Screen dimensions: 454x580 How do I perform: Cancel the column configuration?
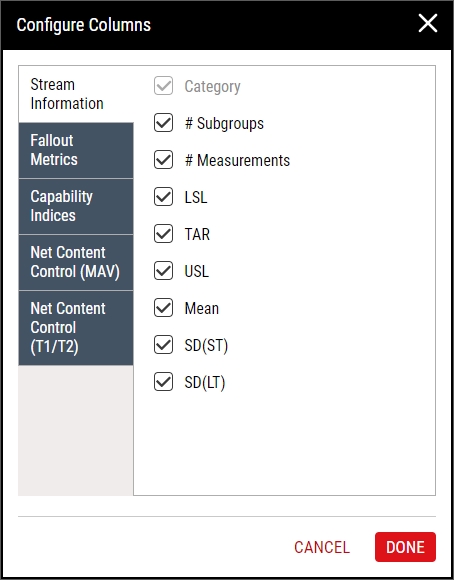322,547
